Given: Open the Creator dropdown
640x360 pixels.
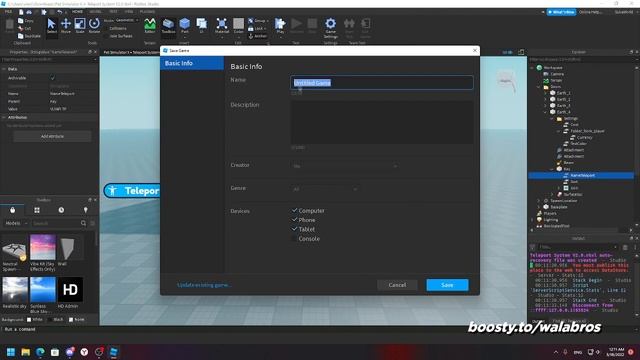Looking at the screenshot, I should coord(345,166).
